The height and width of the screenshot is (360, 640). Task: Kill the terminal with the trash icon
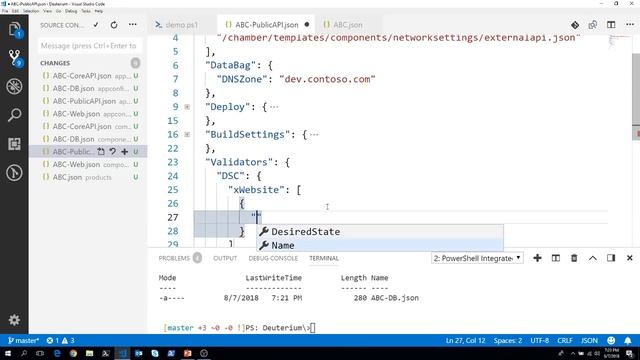coord(574,258)
